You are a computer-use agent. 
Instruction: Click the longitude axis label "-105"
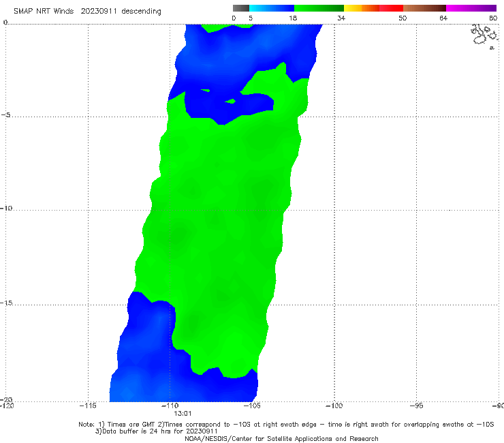pos(252,406)
